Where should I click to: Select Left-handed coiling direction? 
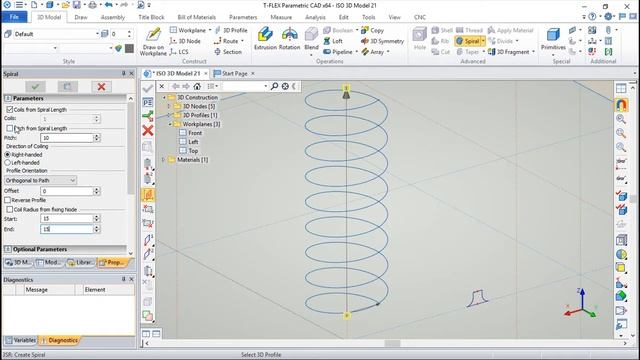7,162
